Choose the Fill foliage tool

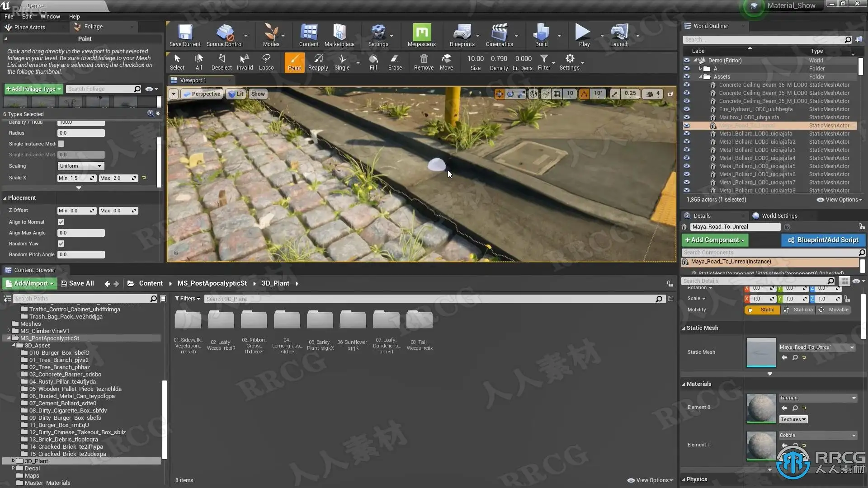click(x=373, y=62)
